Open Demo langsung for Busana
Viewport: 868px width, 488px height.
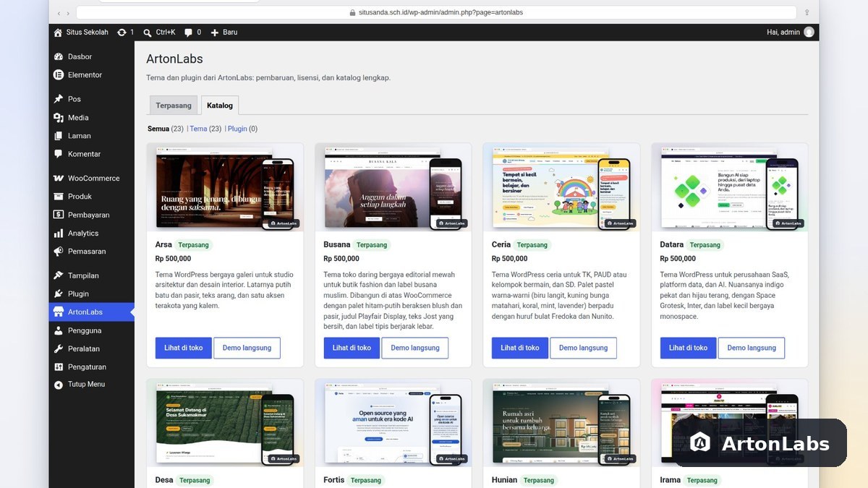(x=415, y=348)
